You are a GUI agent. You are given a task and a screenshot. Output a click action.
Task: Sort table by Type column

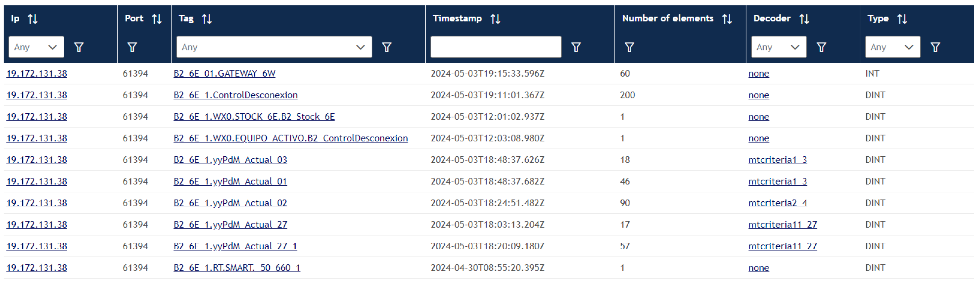point(902,19)
